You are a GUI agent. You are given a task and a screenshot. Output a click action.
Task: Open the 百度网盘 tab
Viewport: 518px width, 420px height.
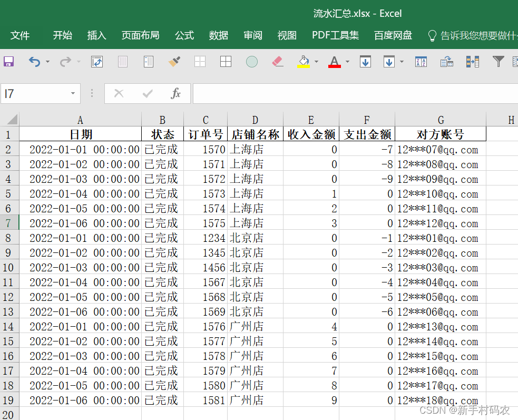click(393, 35)
